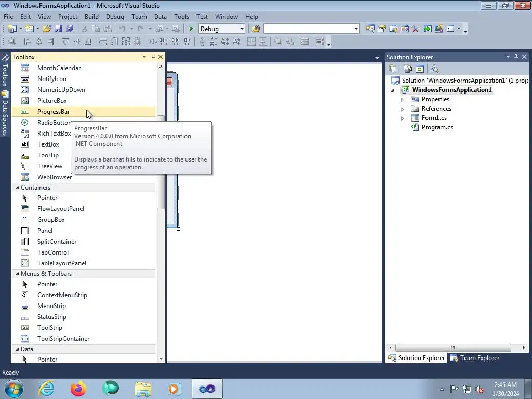Collapse the WindowsFormsApplication1 project node
Image resolution: width=532 pixels, height=399 pixels.
[393, 90]
